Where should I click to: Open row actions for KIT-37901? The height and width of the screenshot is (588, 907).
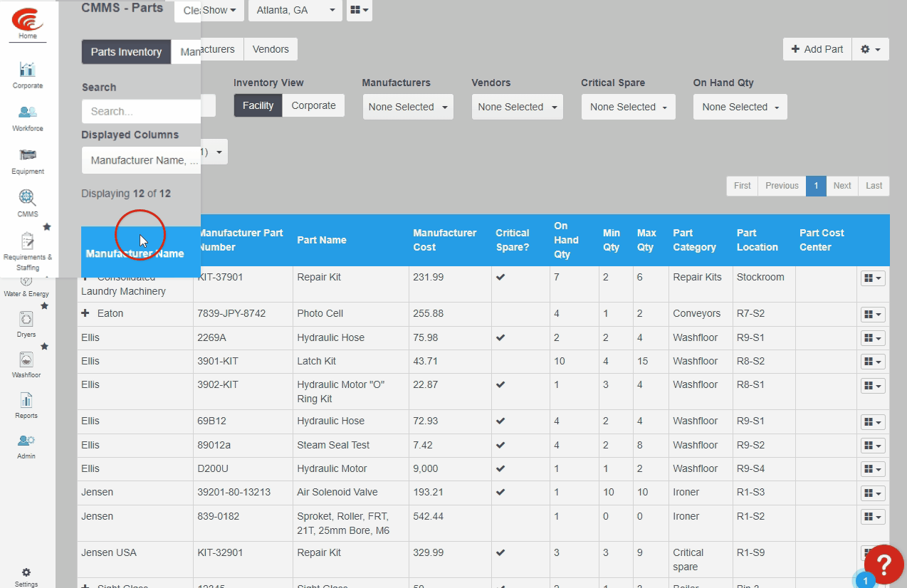tap(873, 278)
